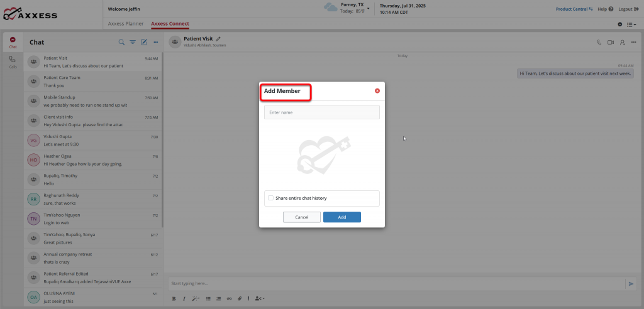Click the send message arrow icon

point(631,284)
